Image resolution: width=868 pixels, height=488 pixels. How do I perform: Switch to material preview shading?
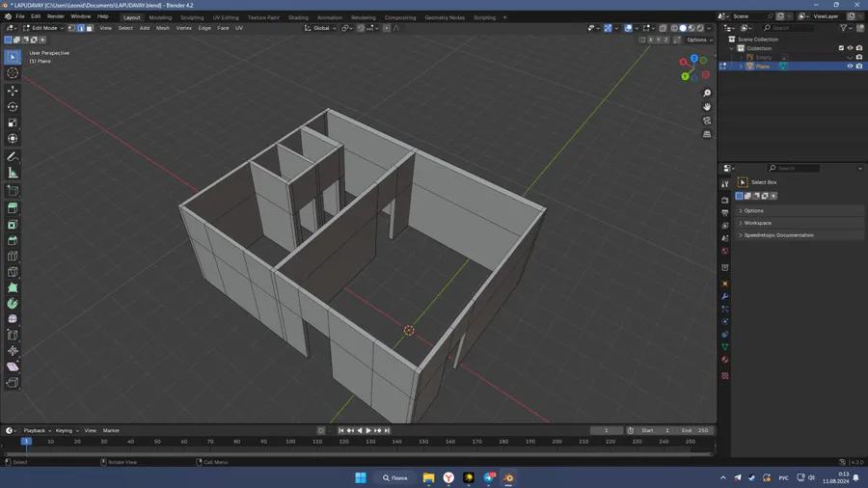tap(692, 28)
